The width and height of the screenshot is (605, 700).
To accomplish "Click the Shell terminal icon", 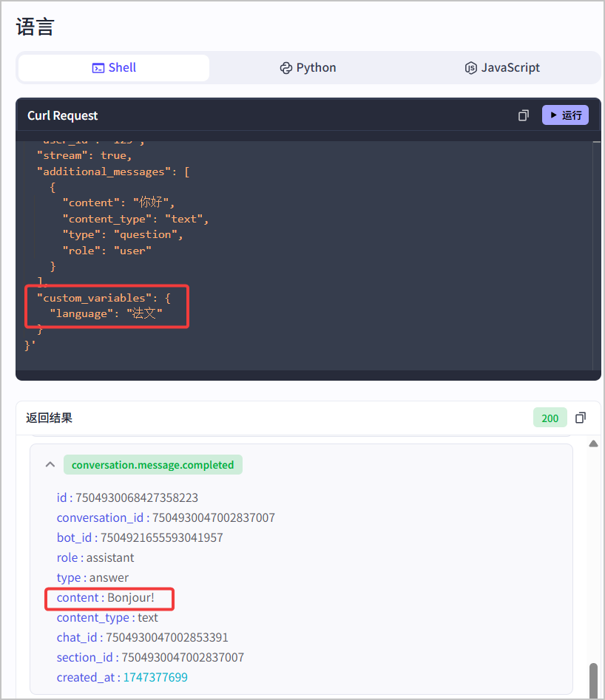I will [98, 68].
